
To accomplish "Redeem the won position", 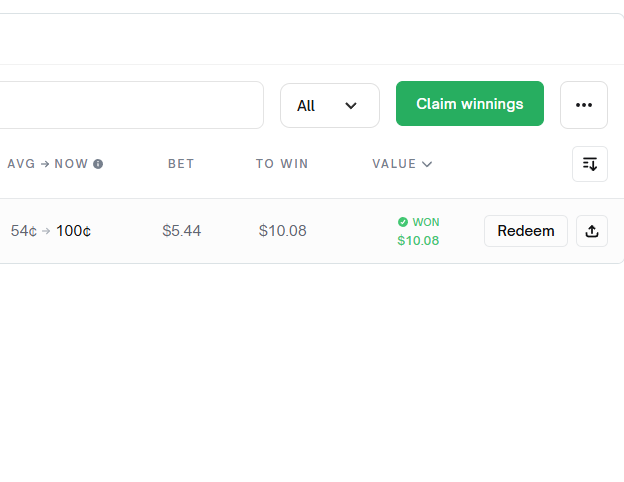I will (x=526, y=231).
